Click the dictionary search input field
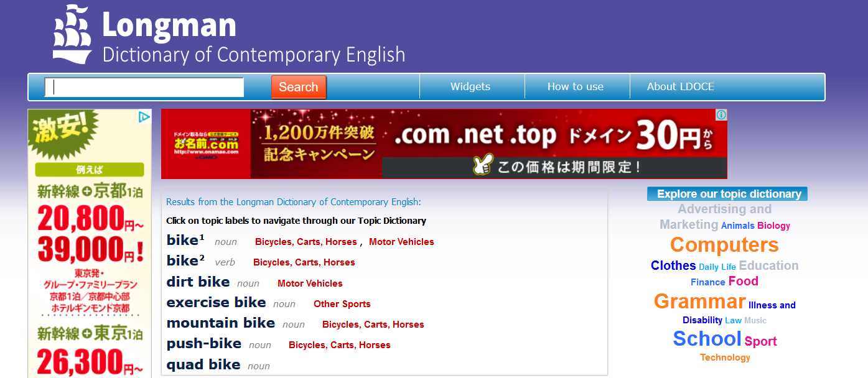Image resolution: width=868 pixels, height=378 pixels. (x=144, y=87)
